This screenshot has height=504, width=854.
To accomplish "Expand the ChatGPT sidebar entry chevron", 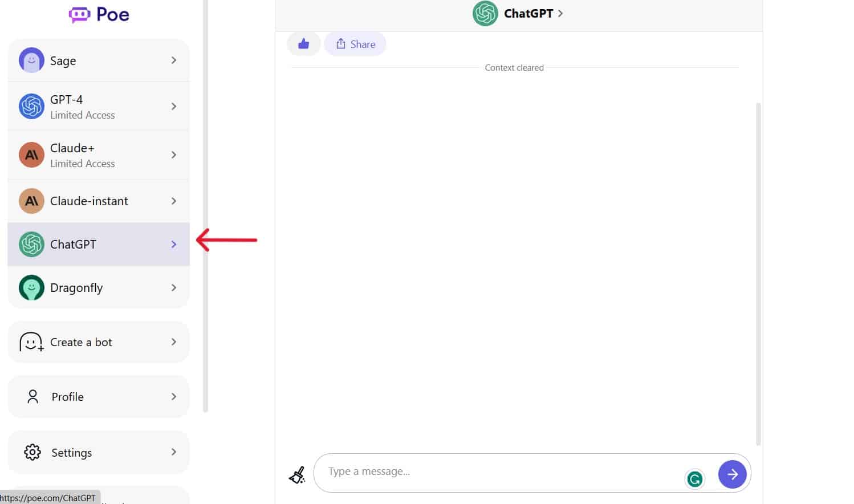I will (174, 244).
